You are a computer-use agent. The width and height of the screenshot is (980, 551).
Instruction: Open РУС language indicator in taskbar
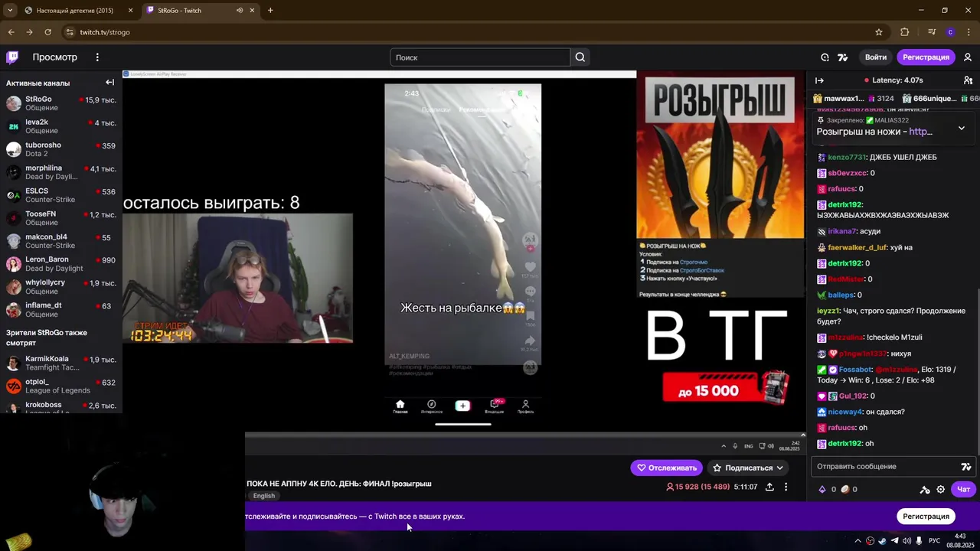tap(934, 541)
